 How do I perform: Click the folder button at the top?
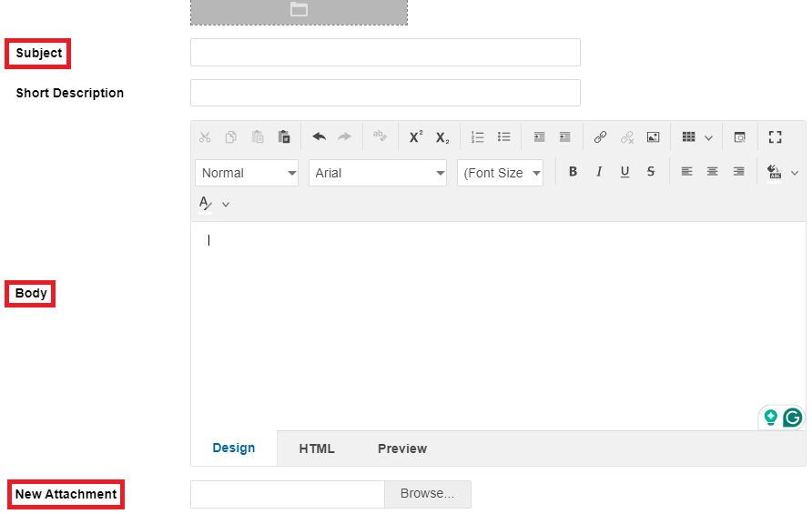[x=299, y=10]
